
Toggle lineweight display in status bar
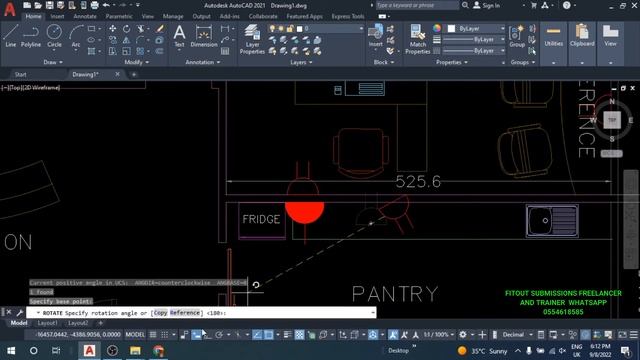[x=288, y=335]
